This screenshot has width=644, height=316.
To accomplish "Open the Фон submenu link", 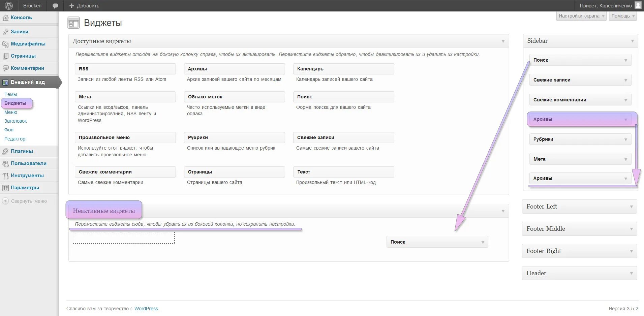I will [x=9, y=130].
